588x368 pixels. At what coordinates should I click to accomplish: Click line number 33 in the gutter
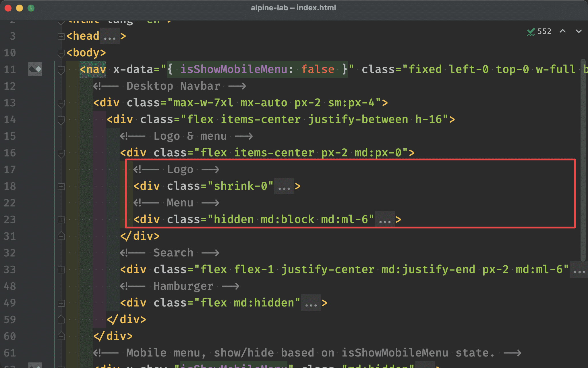[10, 269]
